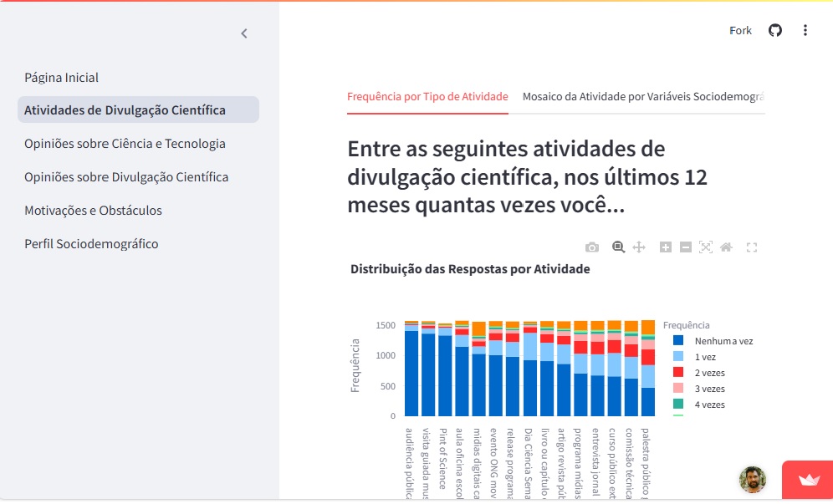Click the Zoom in plus icon

pos(666,247)
